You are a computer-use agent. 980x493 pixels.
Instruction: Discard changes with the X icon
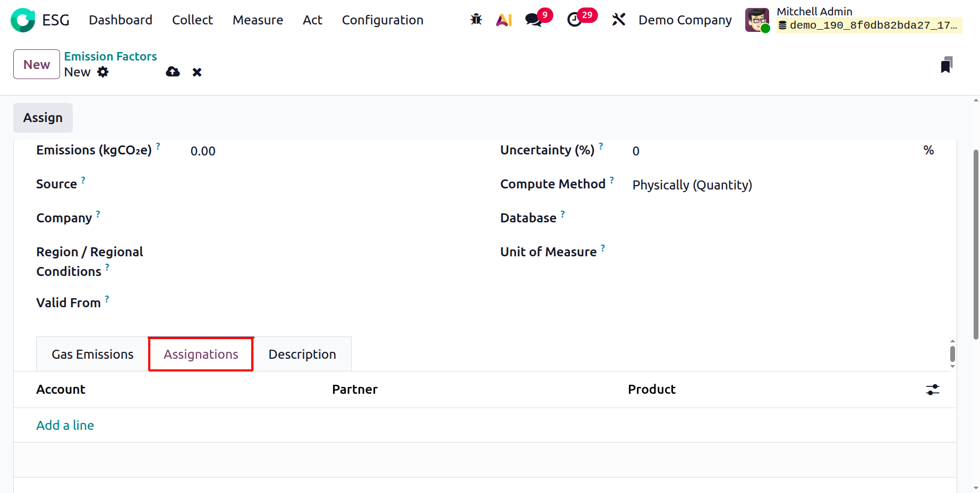point(197,72)
